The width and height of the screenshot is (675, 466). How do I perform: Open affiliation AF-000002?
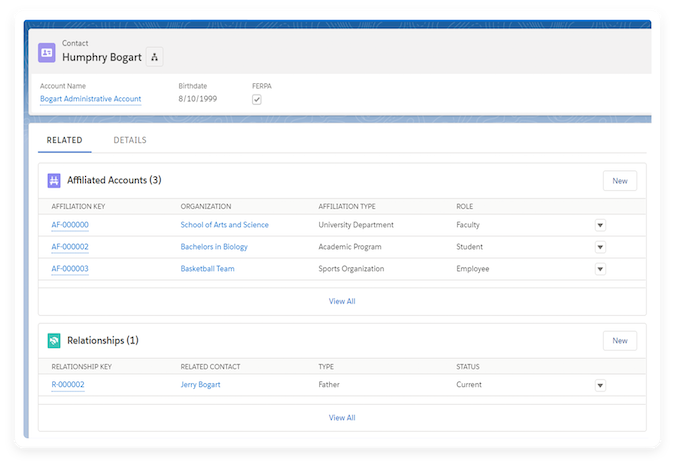[70, 247]
